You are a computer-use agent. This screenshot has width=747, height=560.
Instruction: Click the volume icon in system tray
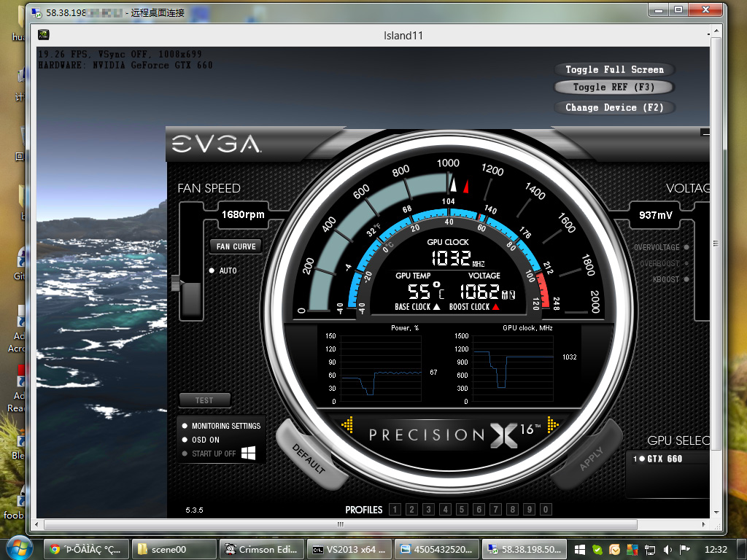click(667, 550)
